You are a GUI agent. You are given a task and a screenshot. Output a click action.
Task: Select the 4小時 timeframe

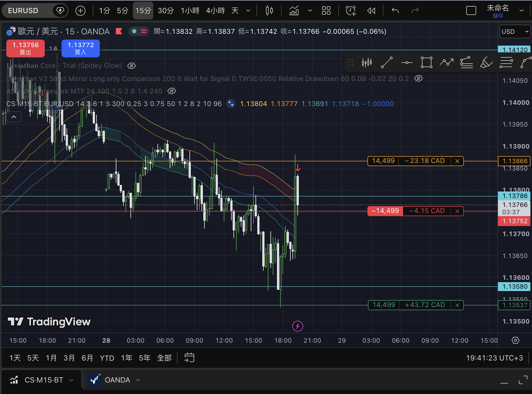click(215, 11)
